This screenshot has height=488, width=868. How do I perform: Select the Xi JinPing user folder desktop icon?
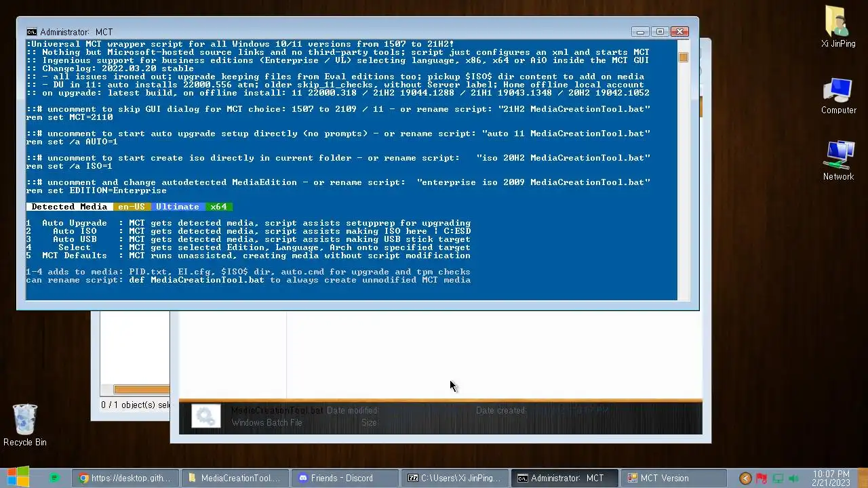[838, 27]
